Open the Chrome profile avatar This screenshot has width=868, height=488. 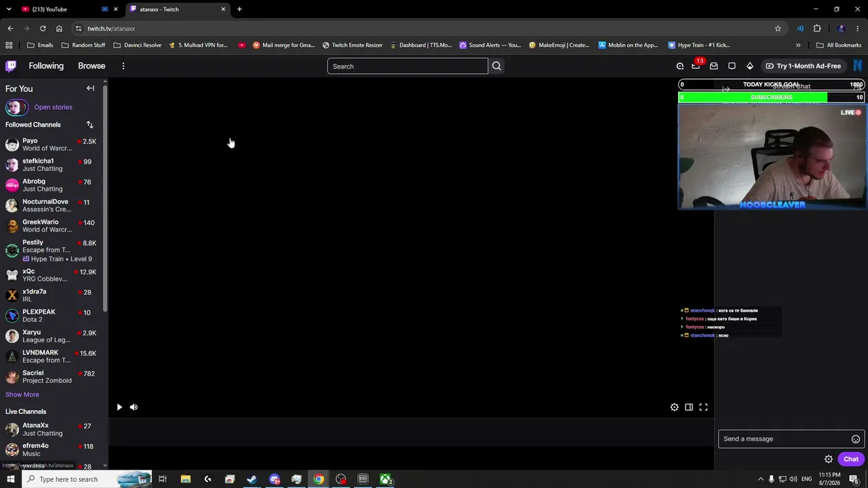pos(842,28)
